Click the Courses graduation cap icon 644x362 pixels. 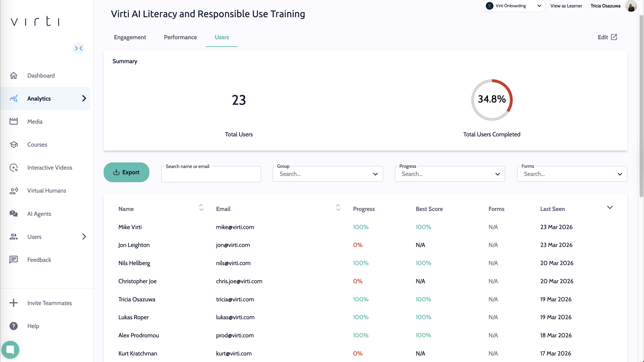(13, 145)
